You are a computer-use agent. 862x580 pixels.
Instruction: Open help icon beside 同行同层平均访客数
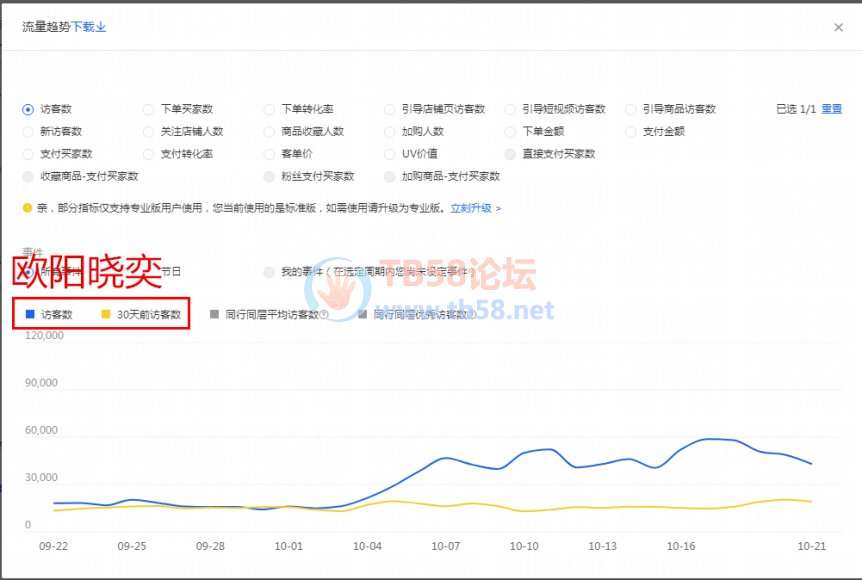(x=324, y=314)
